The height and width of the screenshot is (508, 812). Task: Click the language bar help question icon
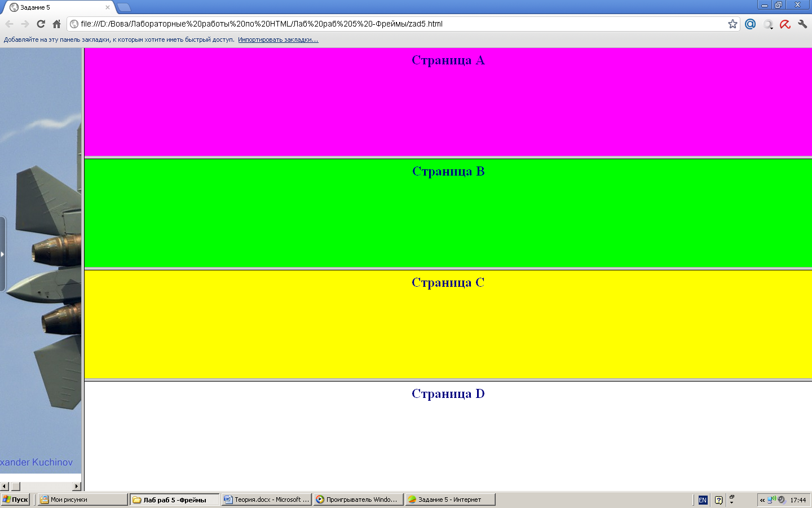(718, 500)
